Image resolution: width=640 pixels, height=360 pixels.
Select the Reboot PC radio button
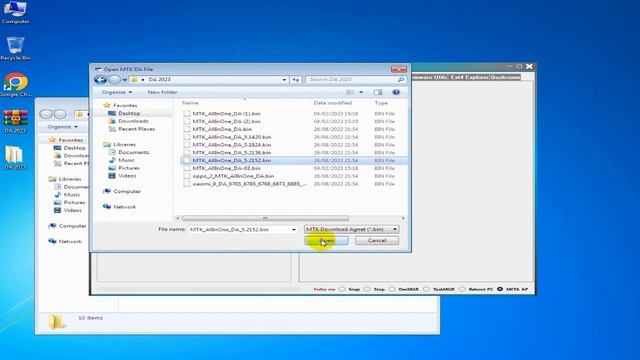[x=462, y=289]
